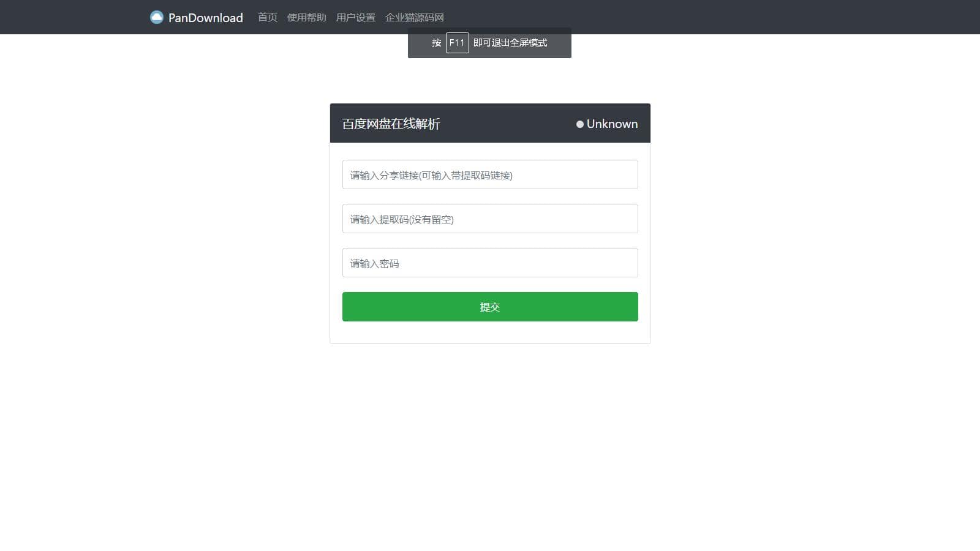Viewport: 980px width, 551px height.
Task: Click the PanDownload cloud logo icon
Action: coord(158,17)
